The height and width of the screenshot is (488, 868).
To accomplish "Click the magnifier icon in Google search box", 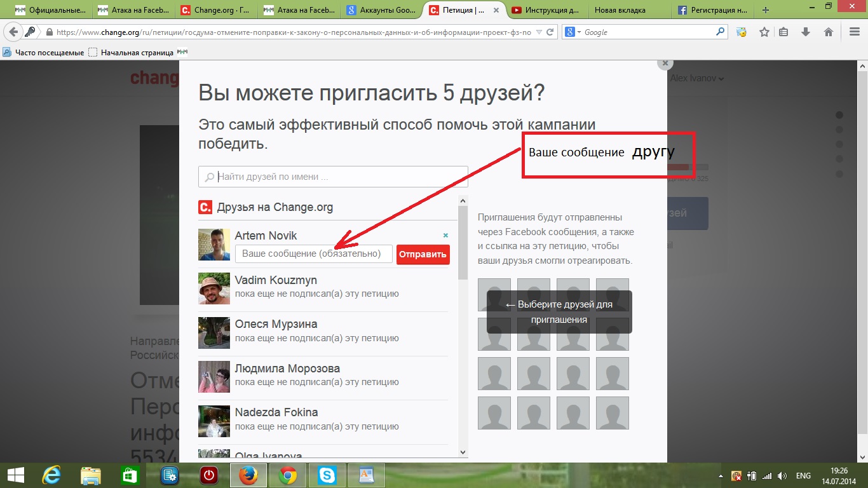I will click(720, 32).
